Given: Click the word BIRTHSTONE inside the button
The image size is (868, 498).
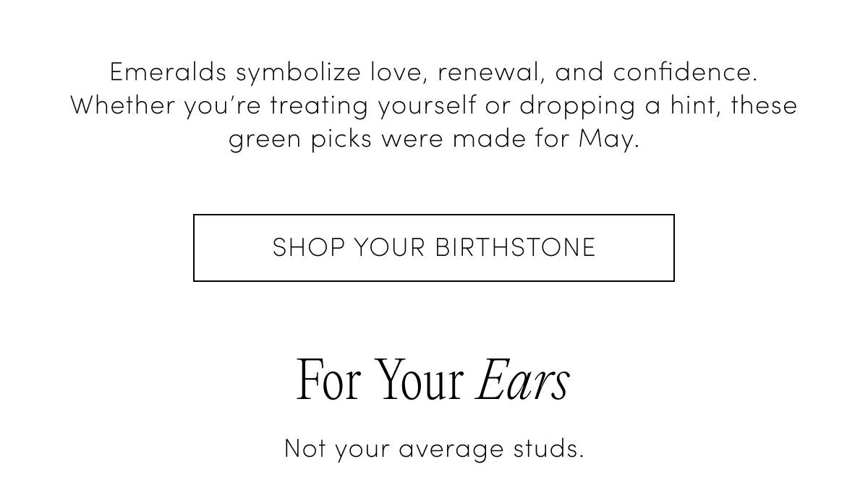Looking at the screenshot, I should pos(515,248).
